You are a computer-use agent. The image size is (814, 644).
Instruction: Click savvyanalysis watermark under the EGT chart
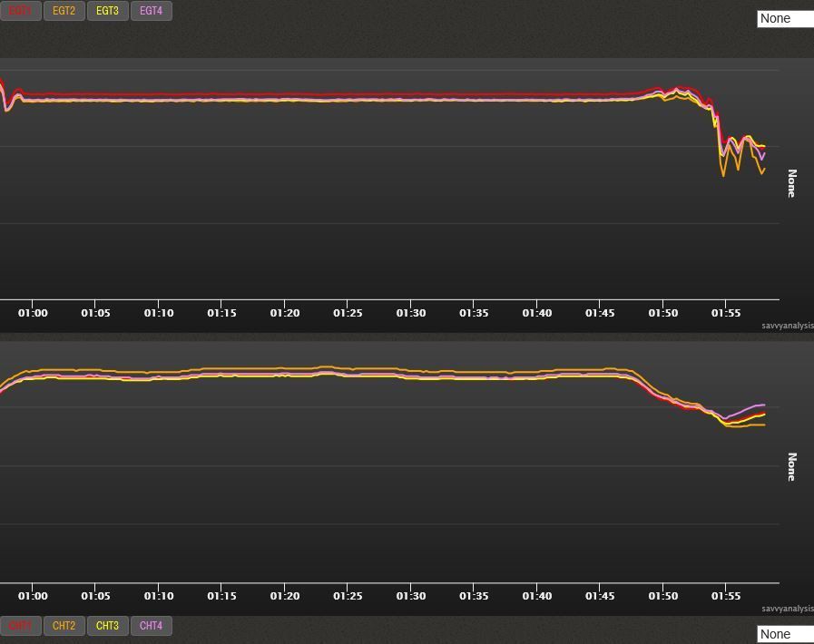pos(787,326)
